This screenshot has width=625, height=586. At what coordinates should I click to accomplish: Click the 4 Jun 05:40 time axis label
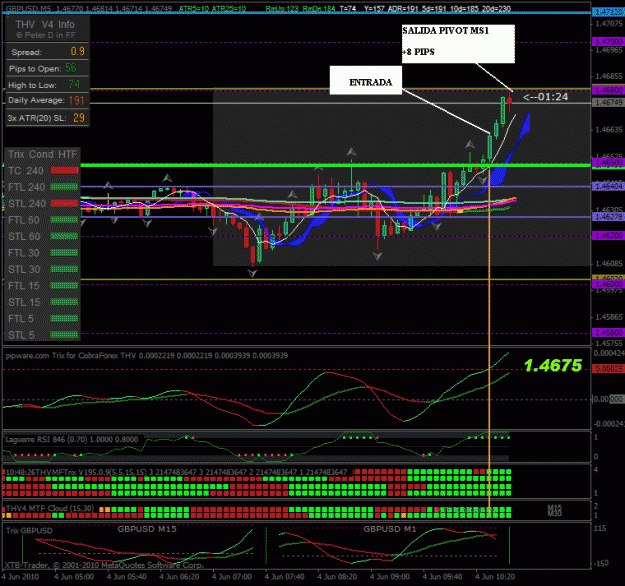coord(127,576)
